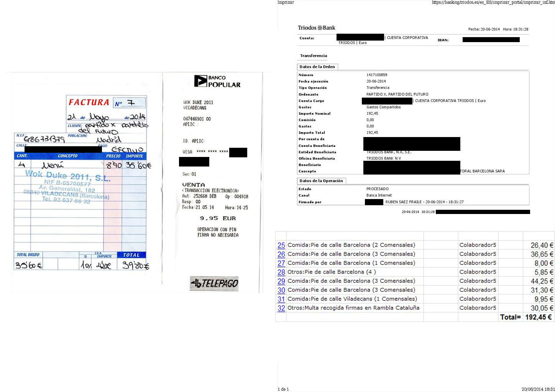The height and width of the screenshot is (392, 555).
Task: Click the 9,95 EUR amount on card receipt
Action: pyautogui.click(x=218, y=218)
